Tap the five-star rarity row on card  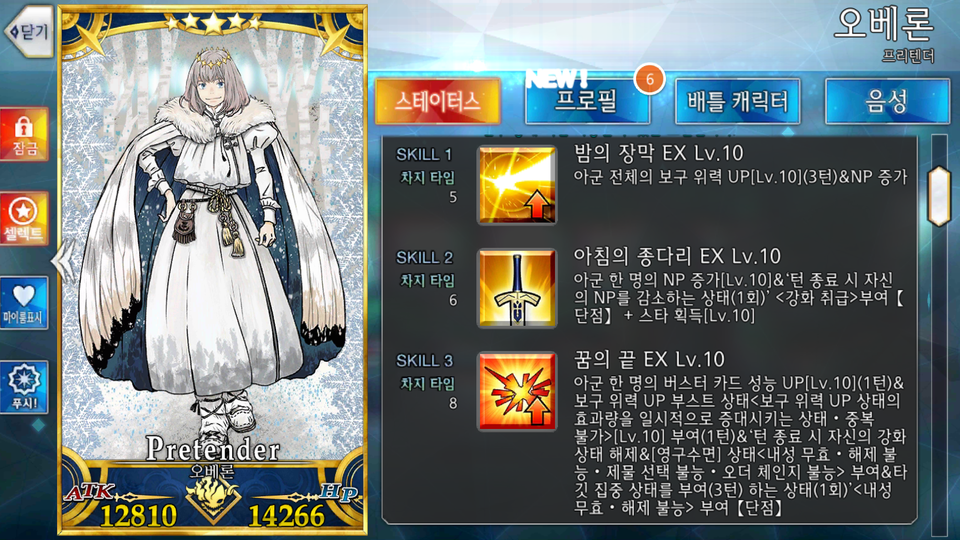(x=212, y=23)
